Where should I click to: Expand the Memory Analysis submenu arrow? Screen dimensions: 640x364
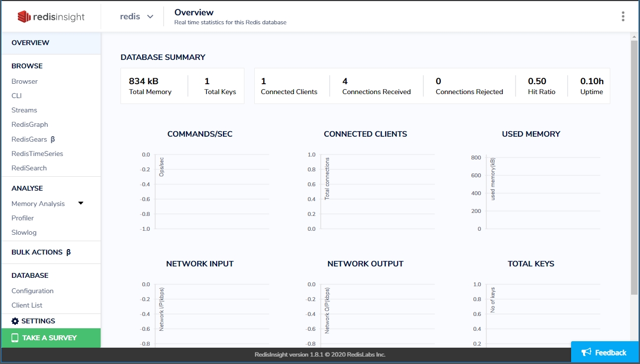tap(81, 203)
